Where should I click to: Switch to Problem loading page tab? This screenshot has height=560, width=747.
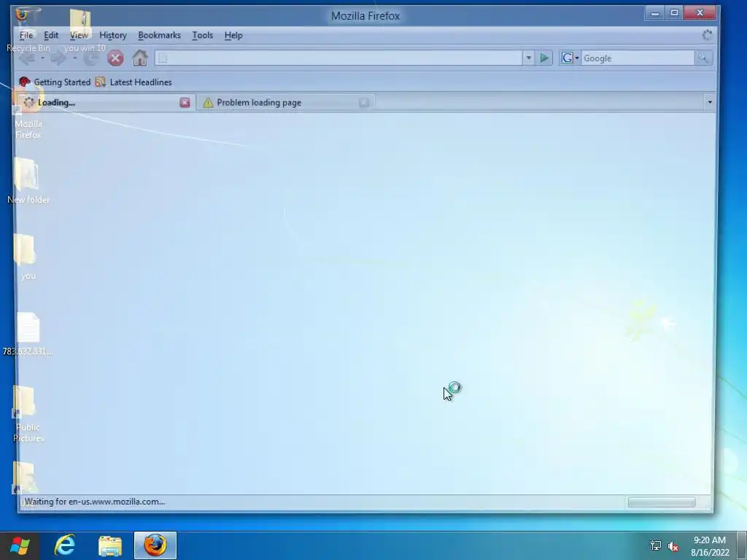[286, 102]
